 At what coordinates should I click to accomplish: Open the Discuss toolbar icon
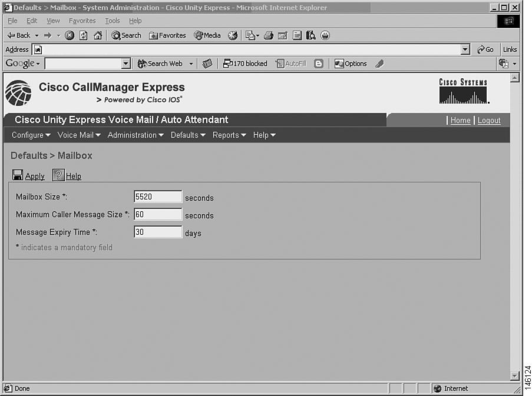click(x=297, y=35)
